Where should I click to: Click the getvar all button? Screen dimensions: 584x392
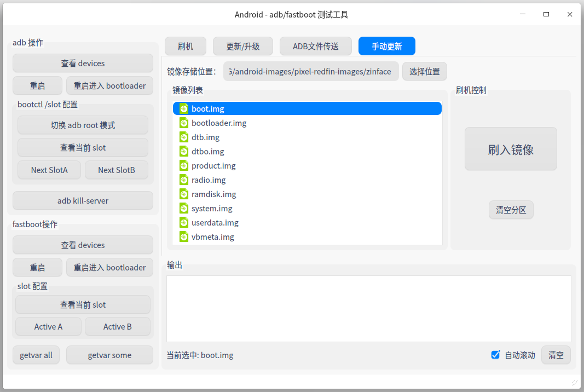click(36, 355)
